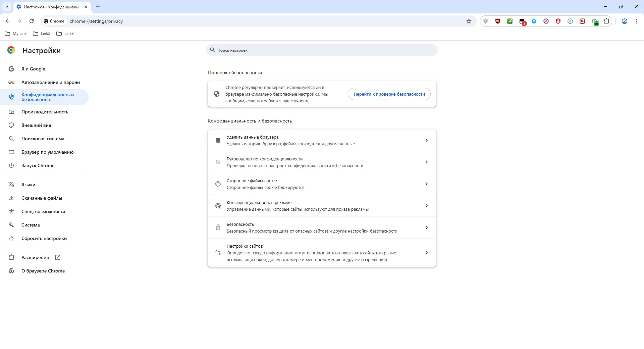Click the browser back navigation arrow
Screen dimensions: 644x349
pos(7,21)
